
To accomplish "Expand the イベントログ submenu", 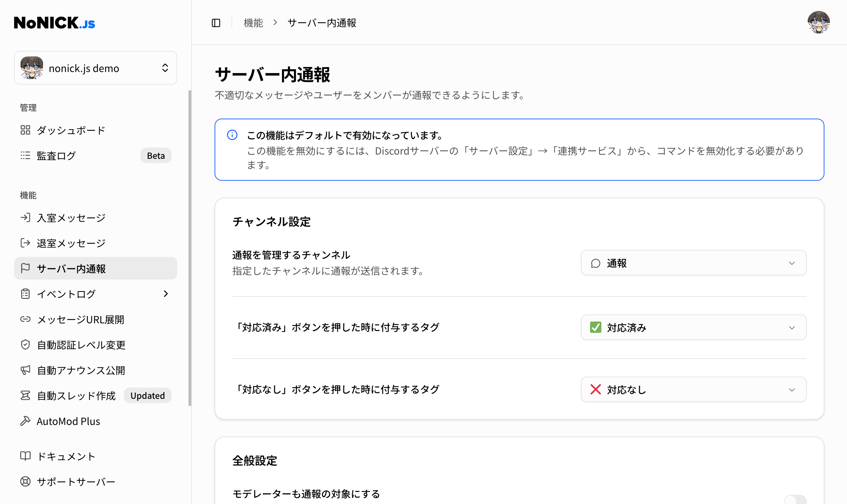I will pos(165,294).
